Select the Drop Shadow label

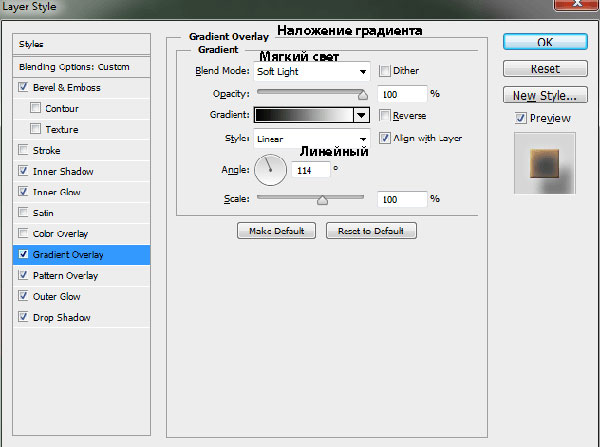[62, 318]
